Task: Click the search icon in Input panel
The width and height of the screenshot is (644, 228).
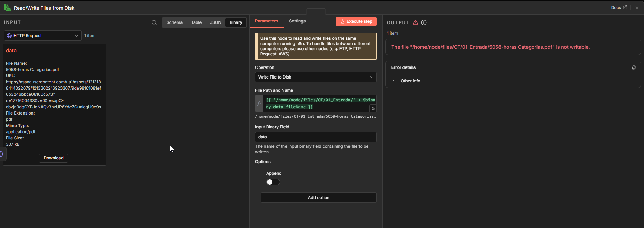Action: click(x=154, y=22)
